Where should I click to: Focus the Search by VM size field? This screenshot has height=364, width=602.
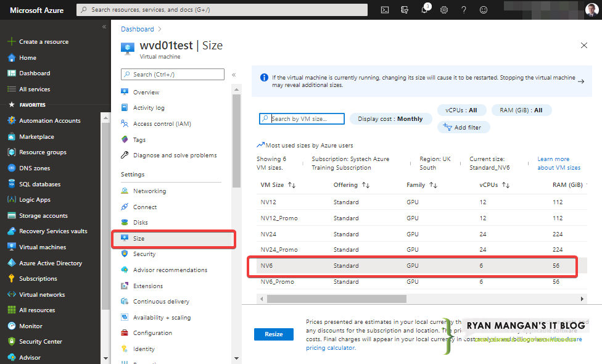pos(302,118)
